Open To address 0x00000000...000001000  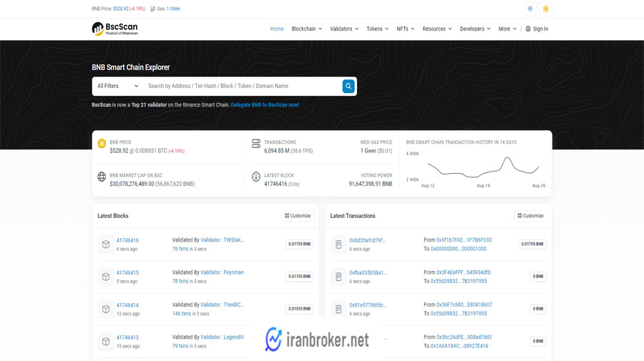pos(459,249)
